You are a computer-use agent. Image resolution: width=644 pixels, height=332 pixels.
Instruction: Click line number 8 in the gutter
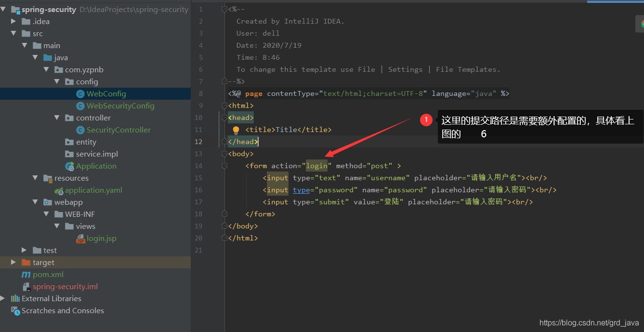click(x=200, y=93)
